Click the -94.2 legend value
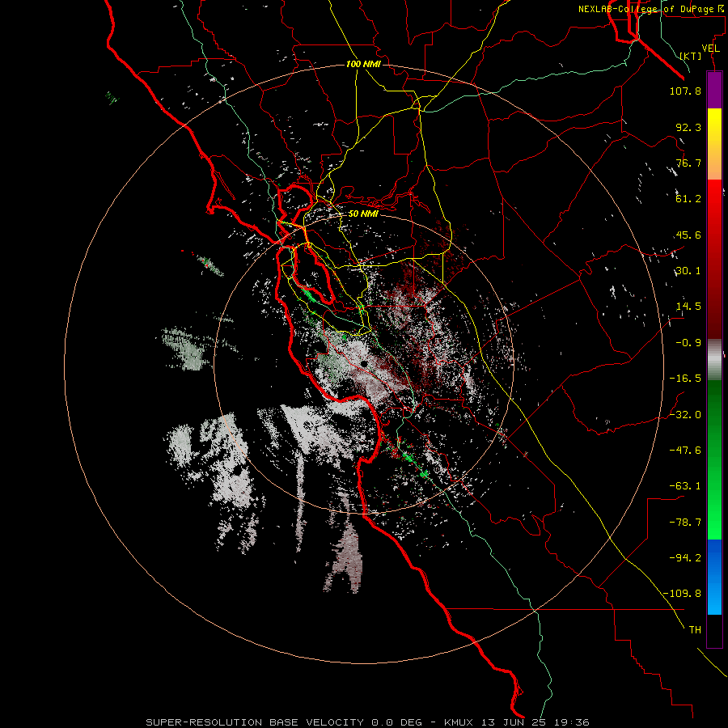Screen dimensions: 728x728 685,557
